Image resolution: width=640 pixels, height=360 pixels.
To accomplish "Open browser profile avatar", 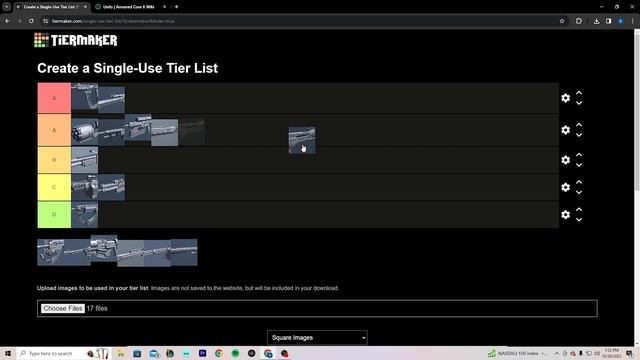I will pyautogui.click(x=620, y=21).
